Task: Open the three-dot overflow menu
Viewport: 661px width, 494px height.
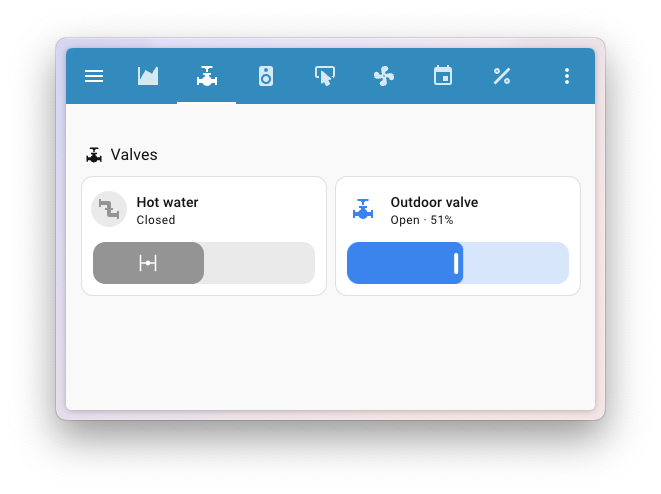Action: (567, 76)
